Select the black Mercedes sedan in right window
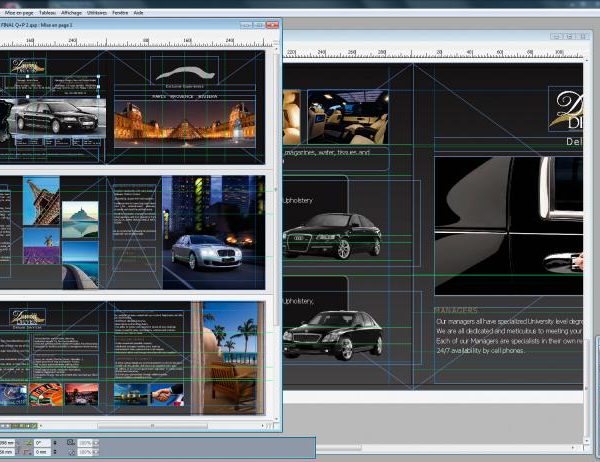Viewport: 600px width, 462px height. click(333, 335)
